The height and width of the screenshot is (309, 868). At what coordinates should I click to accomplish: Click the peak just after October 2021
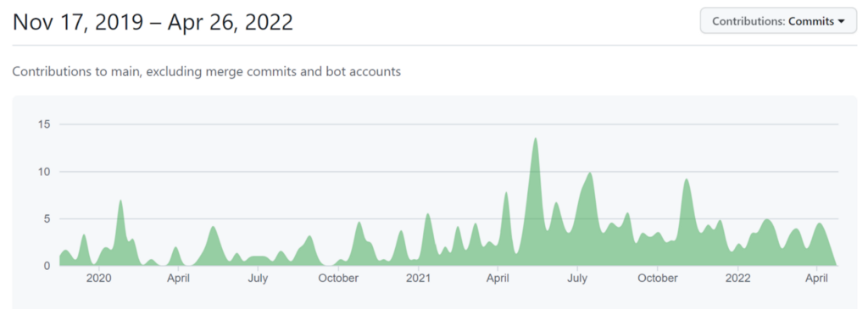pos(686,179)
